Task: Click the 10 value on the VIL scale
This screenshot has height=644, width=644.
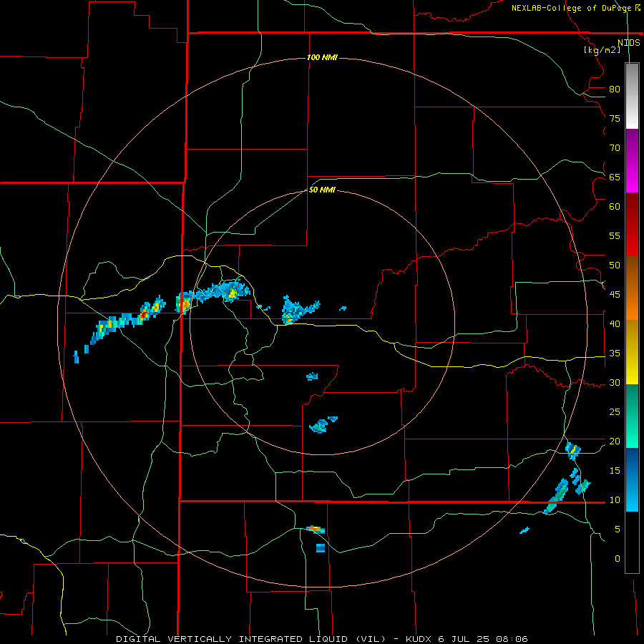Action: pyautogui.click(x=615, y=500)
